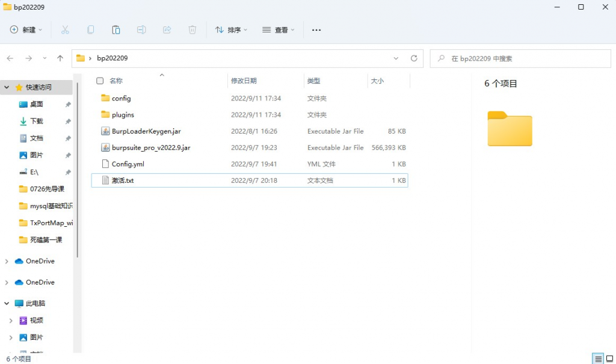This screenshot has width=616, height=364.
Task: Click the plugins folder icon
Action: point(105,114)
